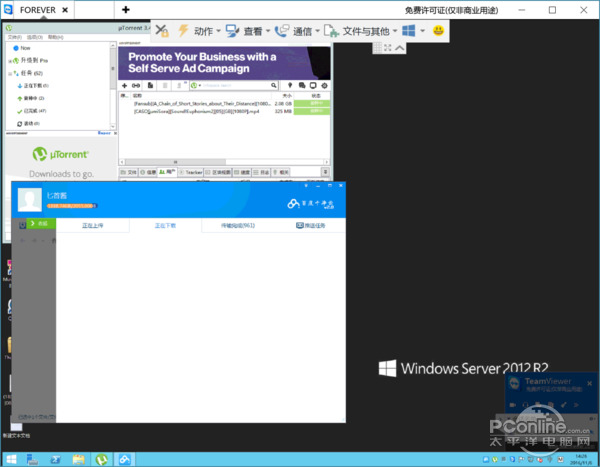Click the smiley feedback icon in TeamViewer toolbar
The height and width of the screenshot is (467, 600).
click(438, 30)
